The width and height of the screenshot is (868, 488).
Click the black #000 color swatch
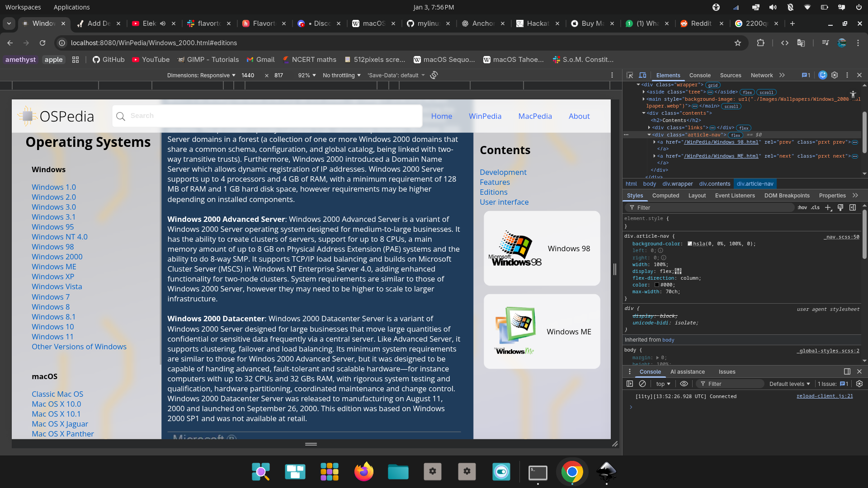pos(657,285)
